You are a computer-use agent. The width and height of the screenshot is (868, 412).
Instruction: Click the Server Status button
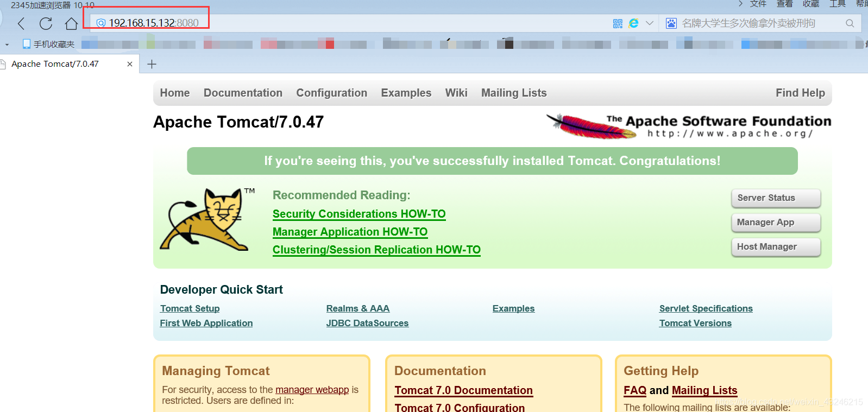(776, 198)
